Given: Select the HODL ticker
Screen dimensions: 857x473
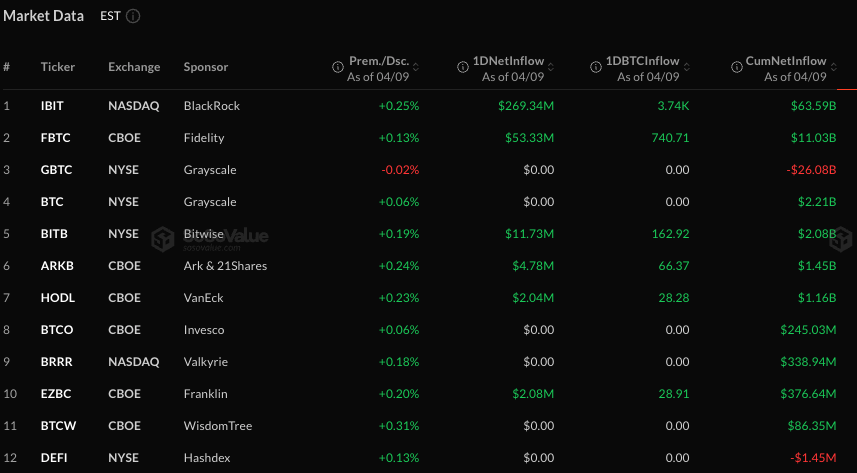Looking at the screenshot, I should (x=57, y=297).
